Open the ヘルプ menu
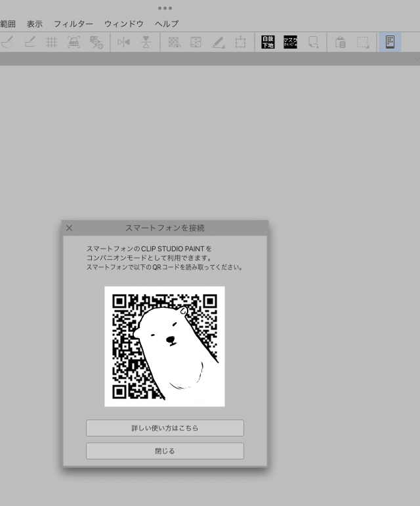The height and width of the screenshot is (506, 420). coord(167,24)
